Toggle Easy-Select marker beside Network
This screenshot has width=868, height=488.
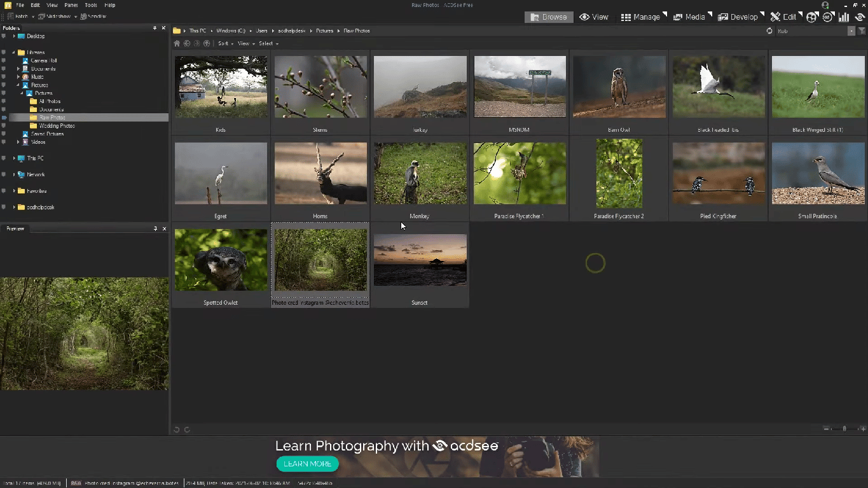click(x=4, y=174)
